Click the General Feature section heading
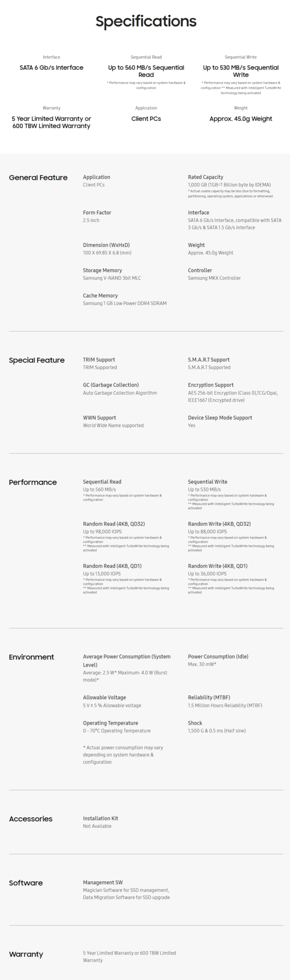Image resolution: width=290 pixels, height=980 pixels. (x=38, y=178)
